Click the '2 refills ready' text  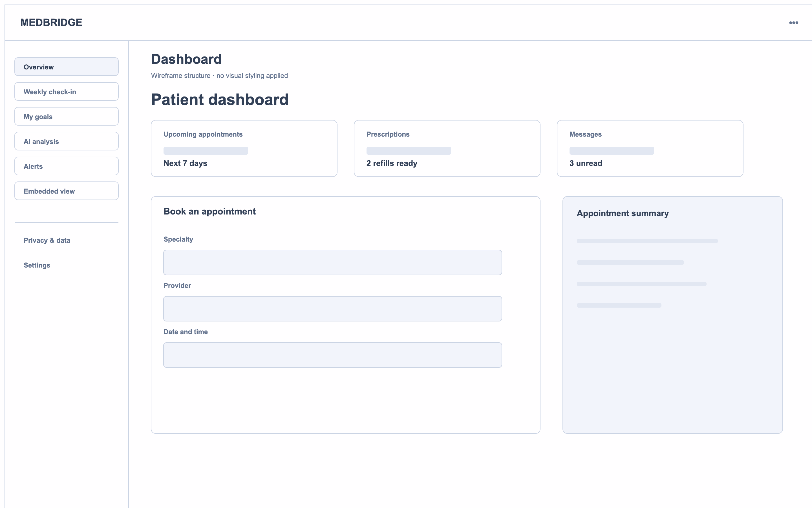pos(392,163)
